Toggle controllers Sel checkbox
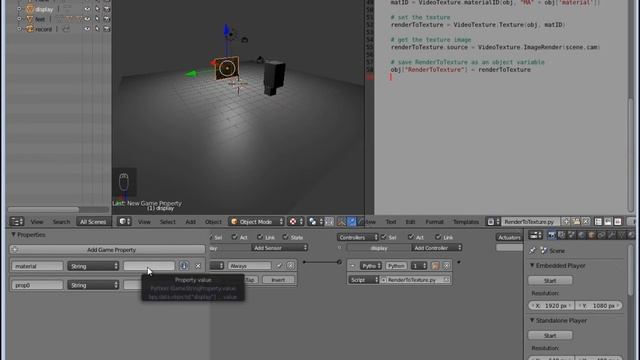 [x=384, y=237]
